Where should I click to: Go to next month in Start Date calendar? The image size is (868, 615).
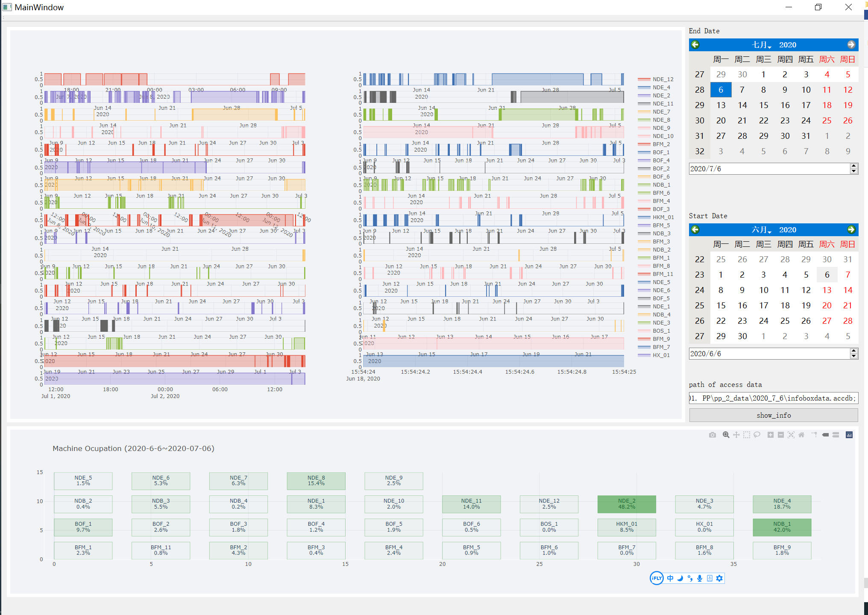(851, 230)
